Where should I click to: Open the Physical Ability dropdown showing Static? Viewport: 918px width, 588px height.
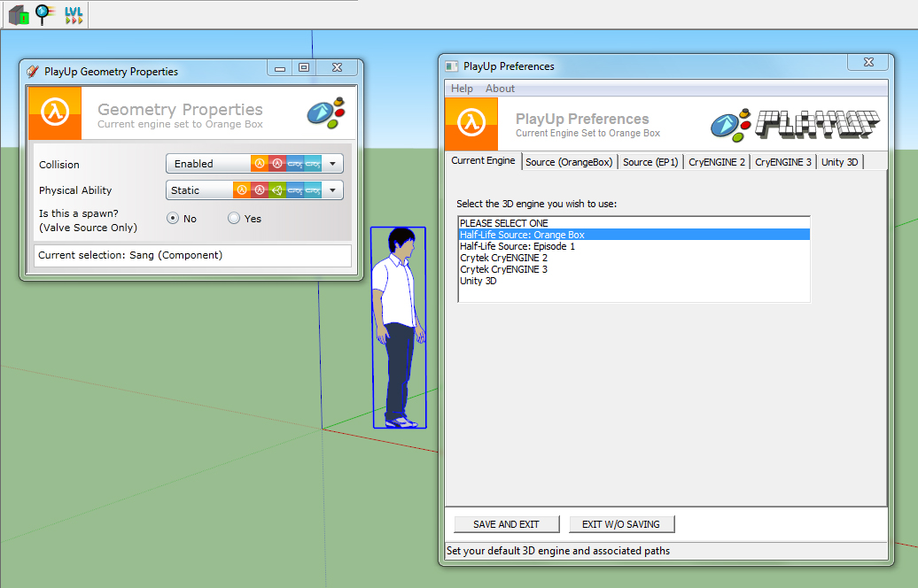254,190
